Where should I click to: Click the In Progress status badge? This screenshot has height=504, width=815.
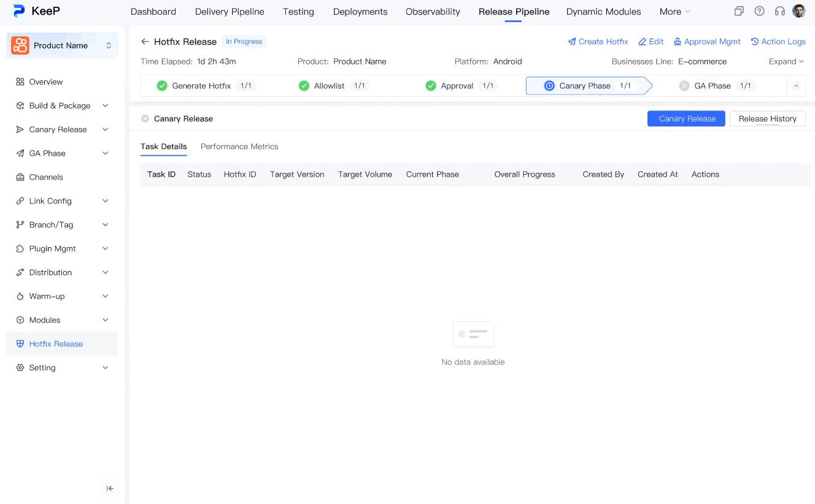click(244, 42)
